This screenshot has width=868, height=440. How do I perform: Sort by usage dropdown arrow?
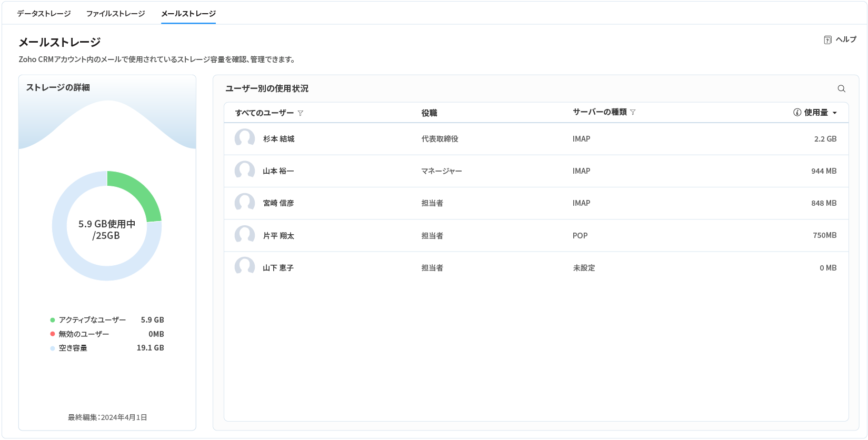[x=835, y=113]
